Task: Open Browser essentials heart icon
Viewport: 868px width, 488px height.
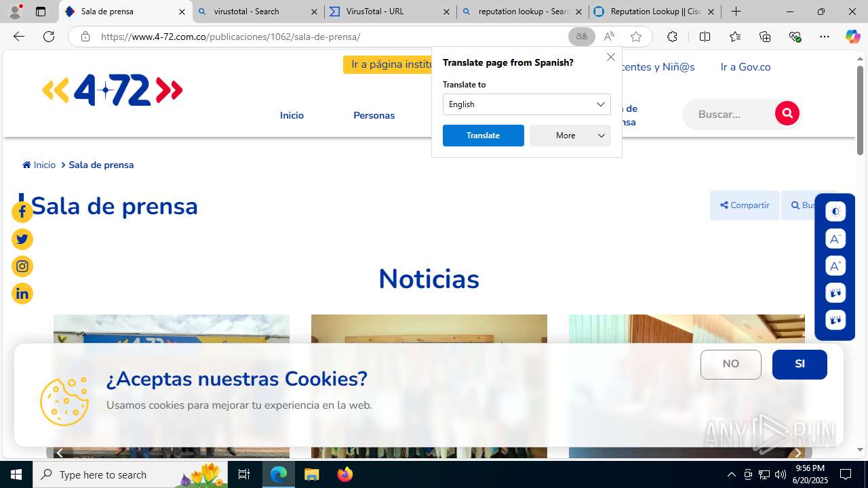Action: [795, 37]
